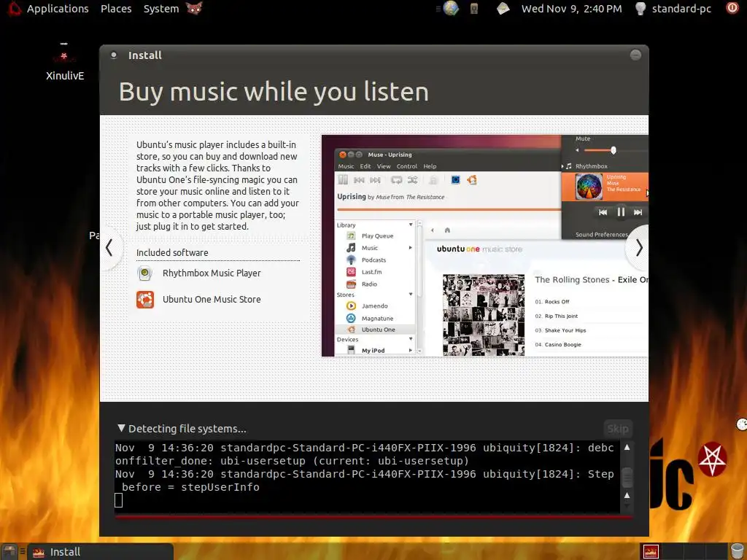The height and width of the screenshot is (560, 747).
Task: Go to the next installer slide
Action: pyautogui.click(x=639, y=248)
